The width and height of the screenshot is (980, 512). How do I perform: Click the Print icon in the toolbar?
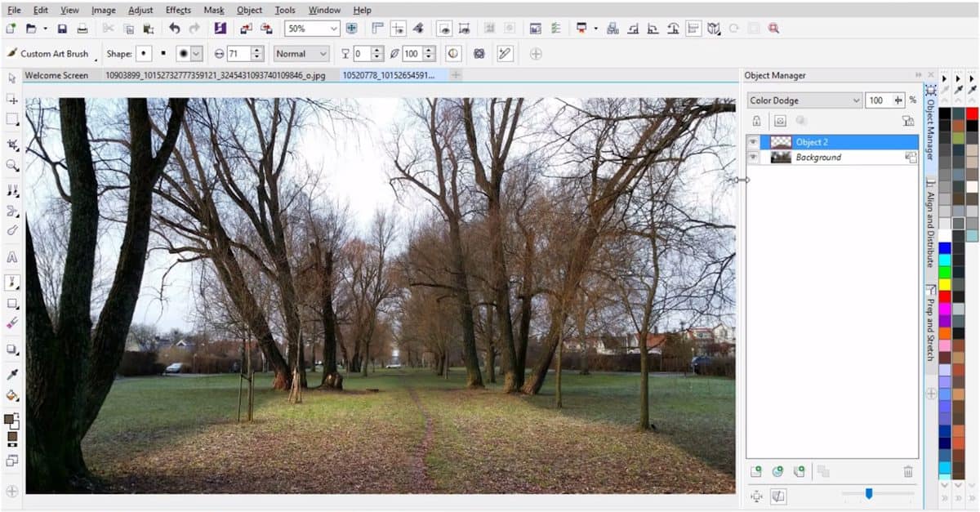(x=82, y=29)
